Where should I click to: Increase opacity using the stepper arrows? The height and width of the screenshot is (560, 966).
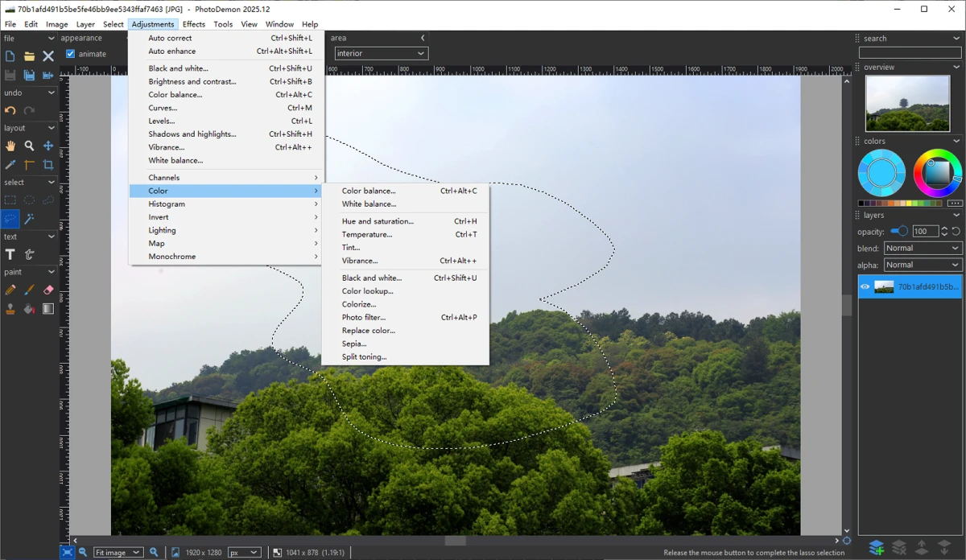tap(945, 229)
